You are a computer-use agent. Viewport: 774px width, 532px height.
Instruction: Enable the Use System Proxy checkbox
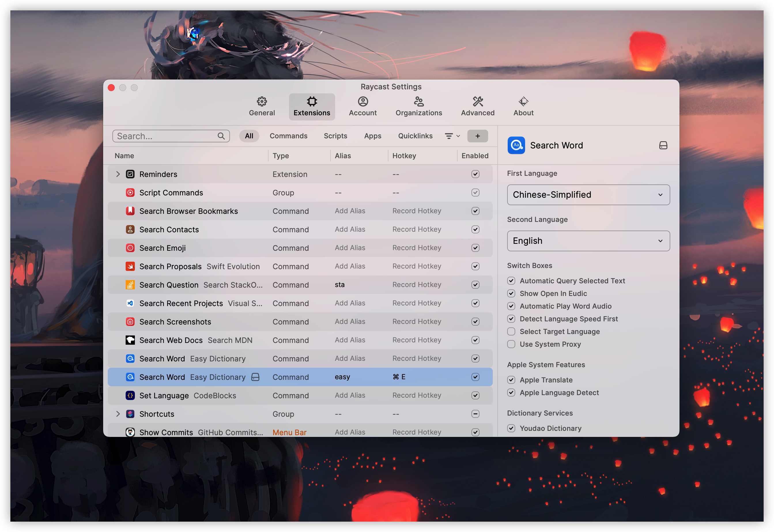pos(511,344)
